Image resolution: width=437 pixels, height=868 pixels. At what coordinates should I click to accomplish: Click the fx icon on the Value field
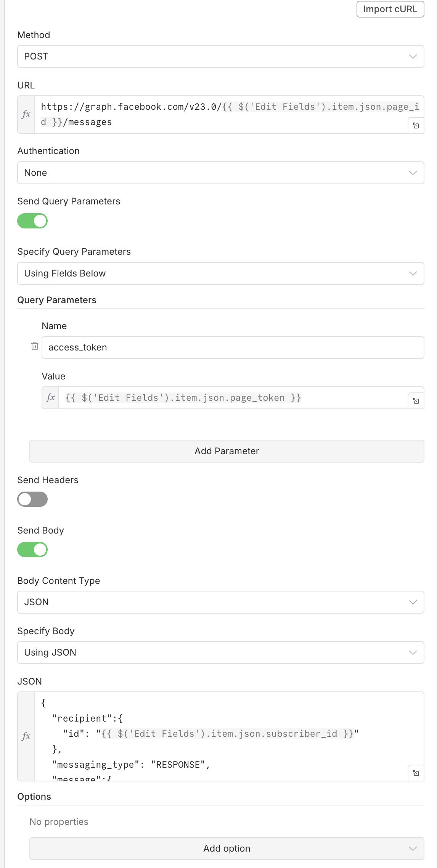tap(51, 398)
